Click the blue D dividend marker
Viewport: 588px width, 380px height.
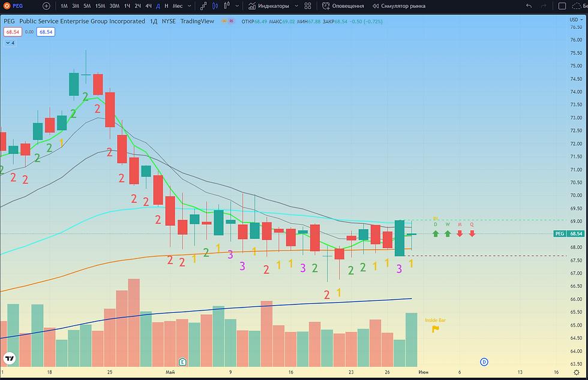point(484,362)
